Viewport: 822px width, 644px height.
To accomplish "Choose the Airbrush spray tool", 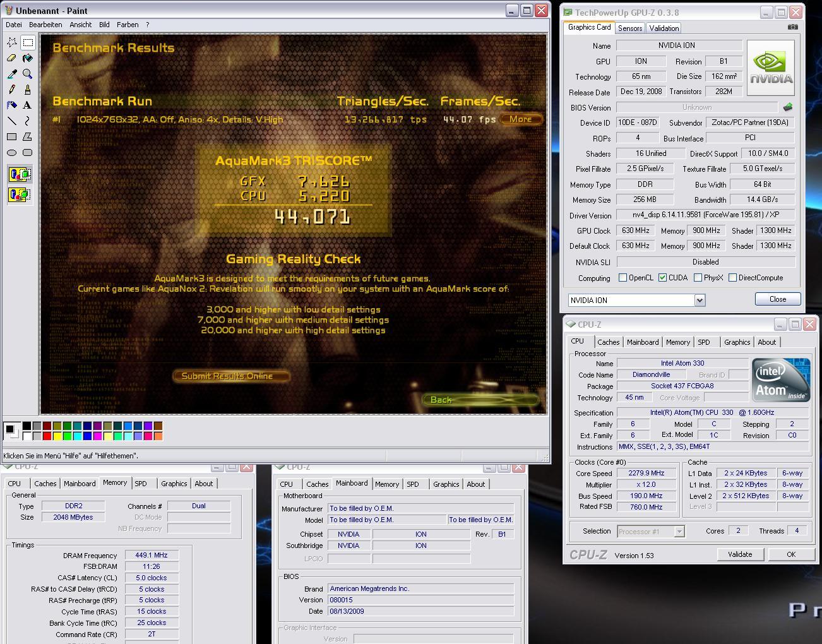I will coord(12,105).
